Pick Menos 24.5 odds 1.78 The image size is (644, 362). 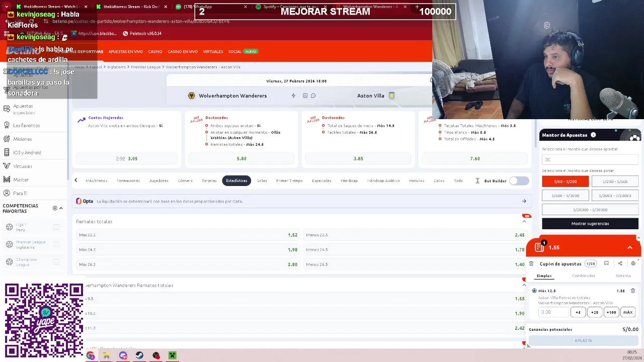[x=415, y=249]
